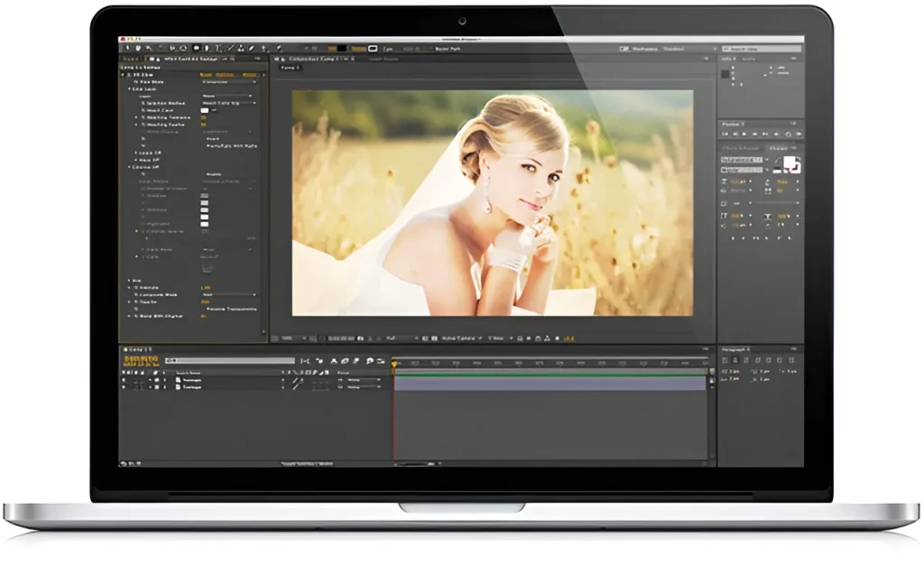The width and height of the screenshot is (924, 566).
Task: Select the Pan Behind anchor tool
Action: coord(183,49)
